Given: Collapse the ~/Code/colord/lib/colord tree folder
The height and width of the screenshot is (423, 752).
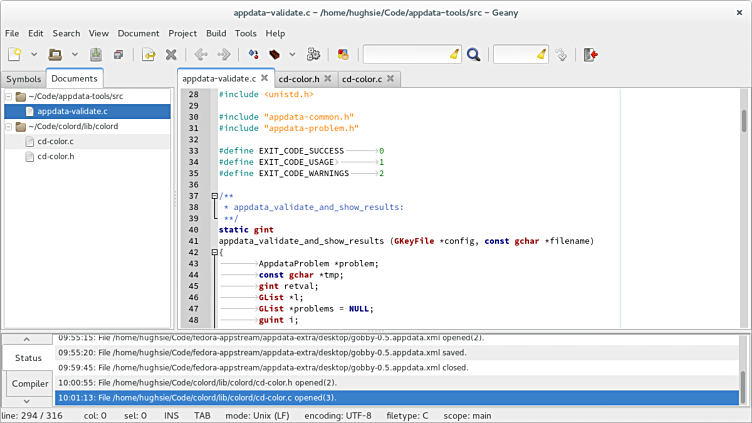Looking at the screenshot, I should [x=9, y=126].
